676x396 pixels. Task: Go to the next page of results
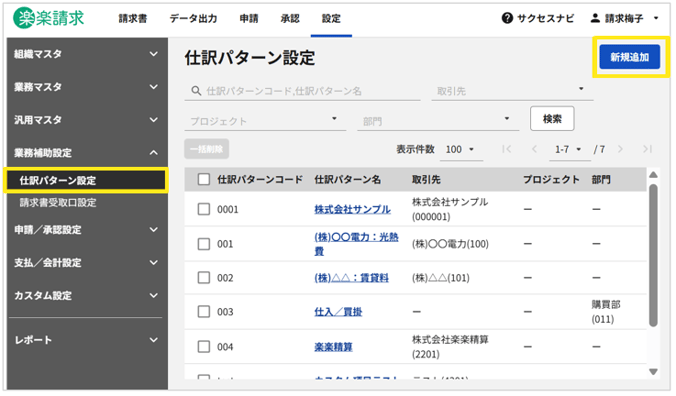point(620,149)
